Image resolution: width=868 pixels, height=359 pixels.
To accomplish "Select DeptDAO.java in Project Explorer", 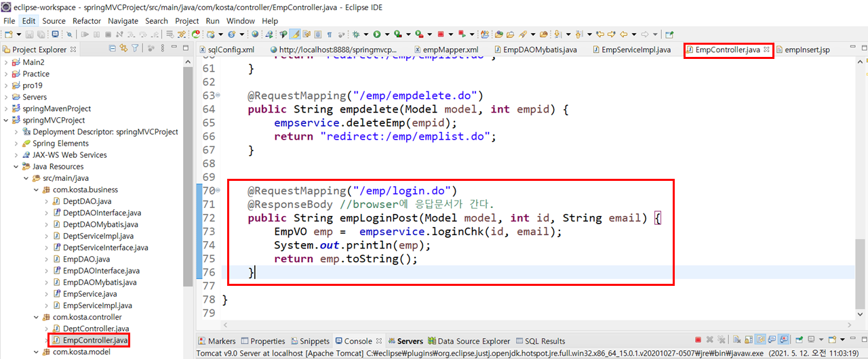I will pos(86,201).
